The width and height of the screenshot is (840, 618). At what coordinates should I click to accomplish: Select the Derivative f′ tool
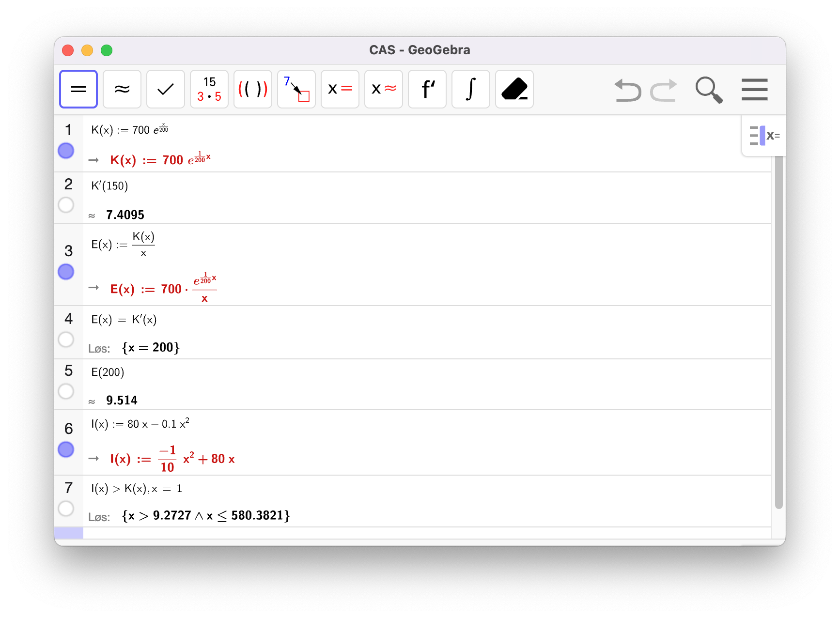coord(427,89)
